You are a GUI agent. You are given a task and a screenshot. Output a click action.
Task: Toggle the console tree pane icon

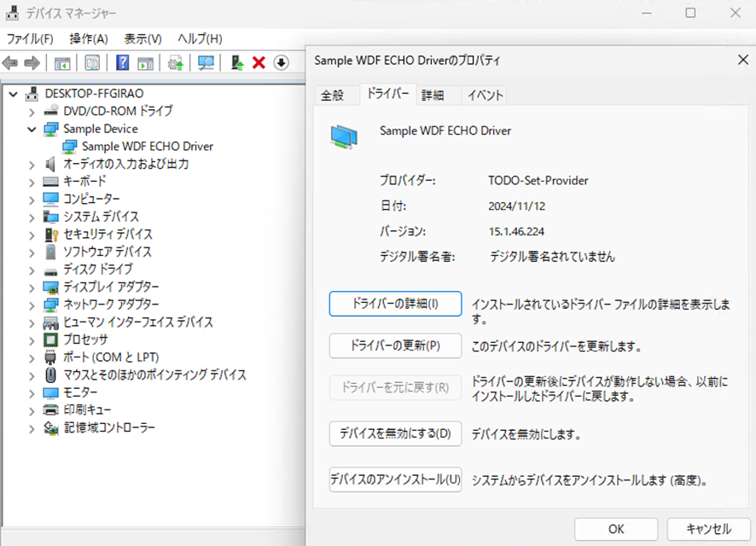[x=61, y=62]
